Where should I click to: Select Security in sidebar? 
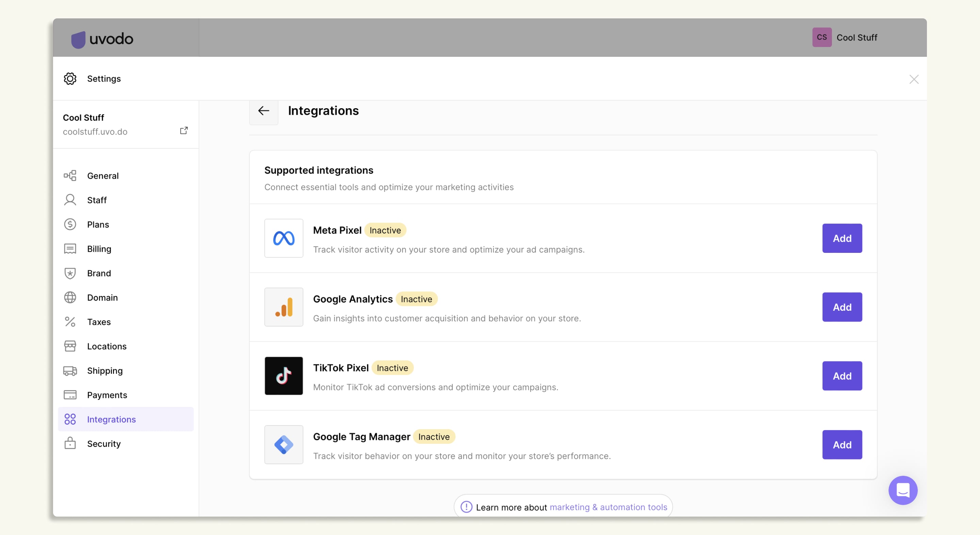pyautogui.click(x=103, y=444)
